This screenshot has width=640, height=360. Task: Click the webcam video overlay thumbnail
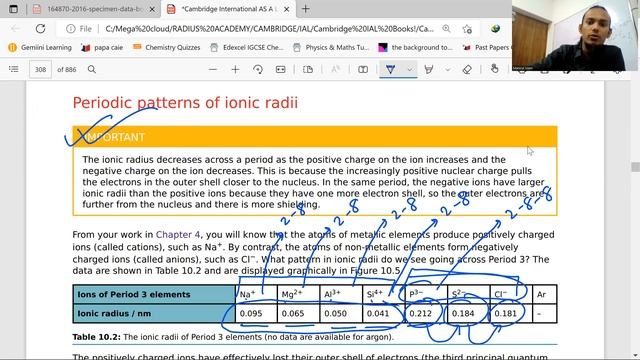point(575,36)
